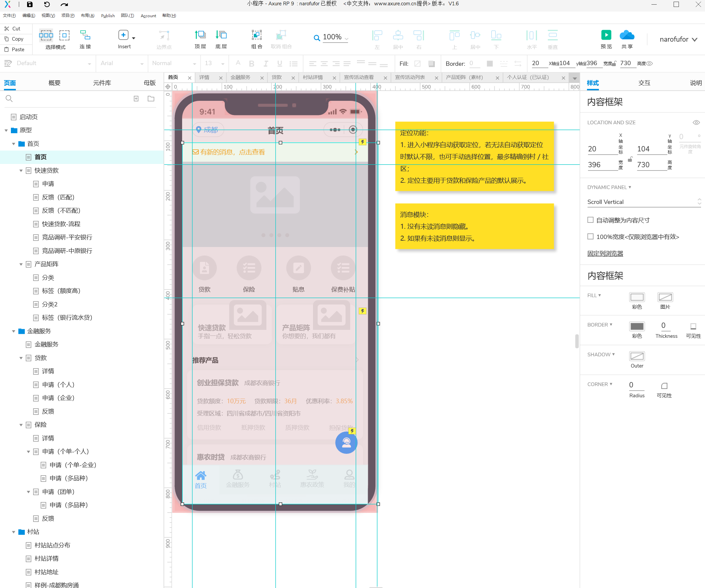Screen dimensions: 705x588
Task: Toggle visibility eye in Location and Size
Action: pos(696,123)
